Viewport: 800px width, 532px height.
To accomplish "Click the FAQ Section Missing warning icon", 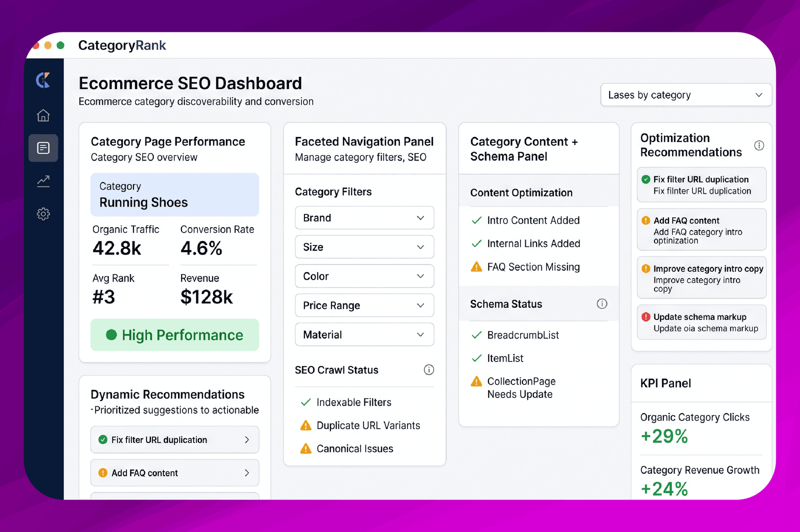I will click(x=476, y=267).
